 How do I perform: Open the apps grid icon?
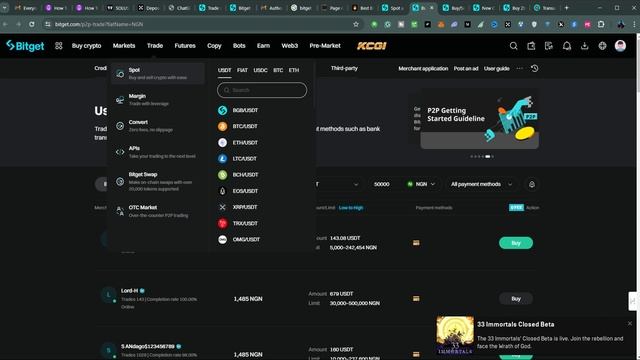[x=59, y=46]
